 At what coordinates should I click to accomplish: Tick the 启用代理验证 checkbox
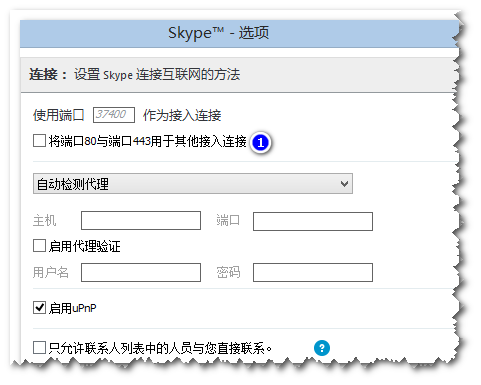coord(39,246)
